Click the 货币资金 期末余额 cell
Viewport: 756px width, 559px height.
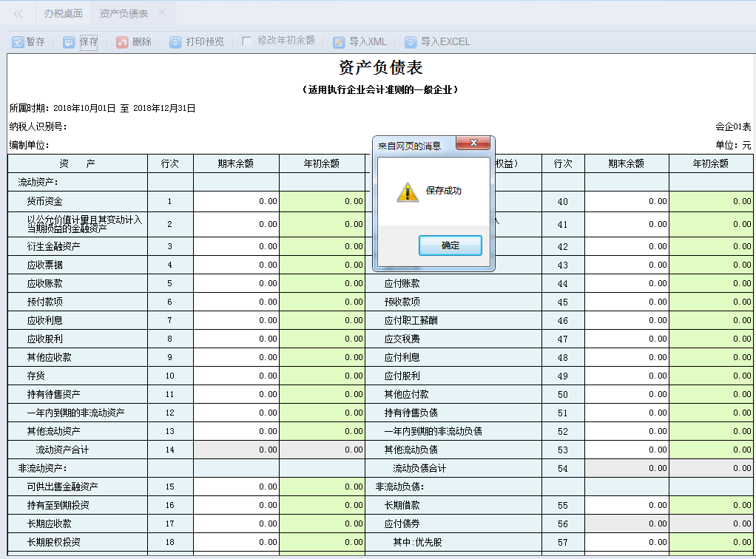tap(236, 200)
